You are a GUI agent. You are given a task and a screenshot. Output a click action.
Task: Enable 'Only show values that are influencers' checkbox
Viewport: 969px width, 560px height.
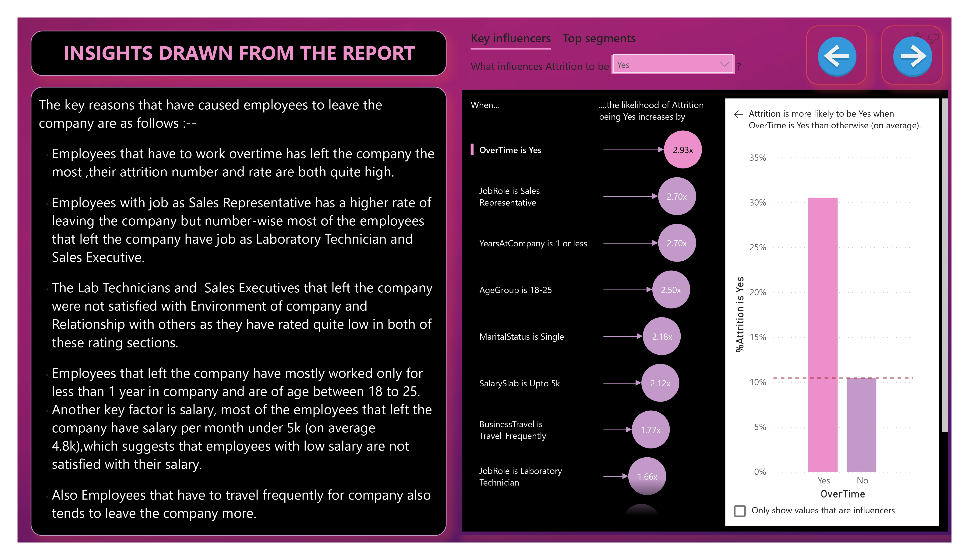tap(739, 511)
